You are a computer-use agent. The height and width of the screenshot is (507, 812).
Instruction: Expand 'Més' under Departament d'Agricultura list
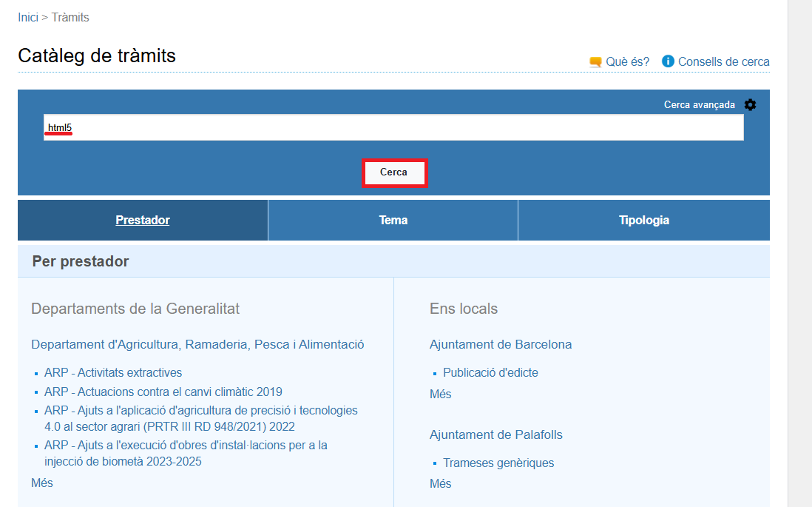click(x=42, y=483)
